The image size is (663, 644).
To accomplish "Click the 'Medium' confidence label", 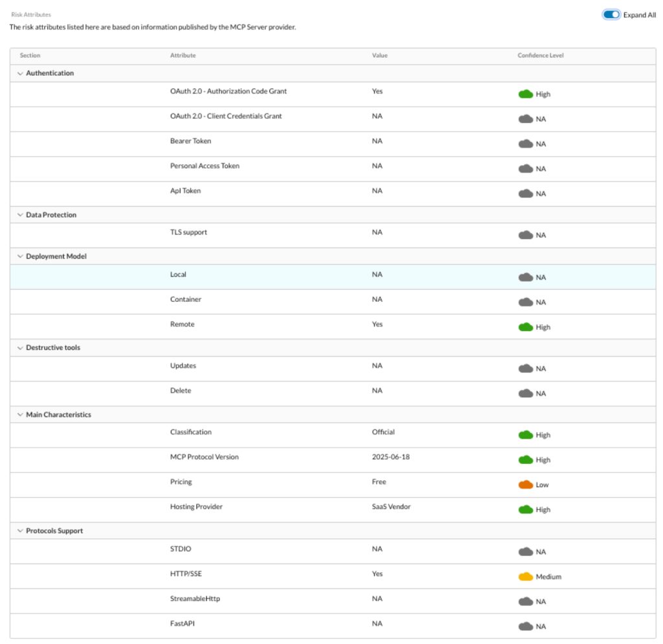I will click(x=548, y=577).
